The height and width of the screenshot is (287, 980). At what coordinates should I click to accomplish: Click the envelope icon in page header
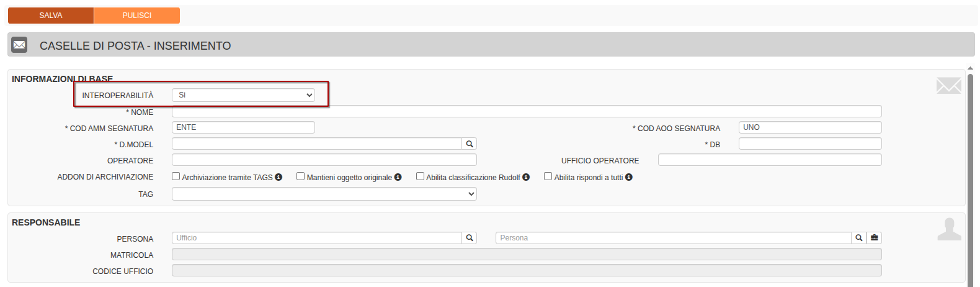click(19, 45)
